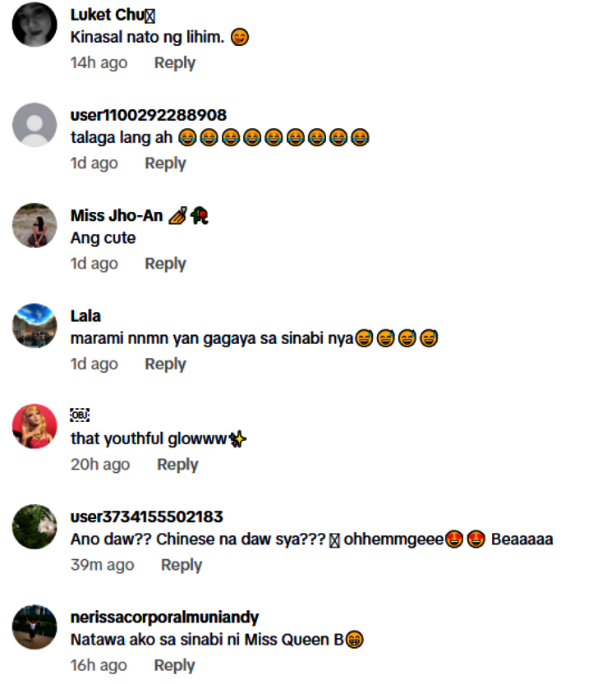Open username Luket Chu
This screenshot has width=616, height=684.
[x=113, y=15]
